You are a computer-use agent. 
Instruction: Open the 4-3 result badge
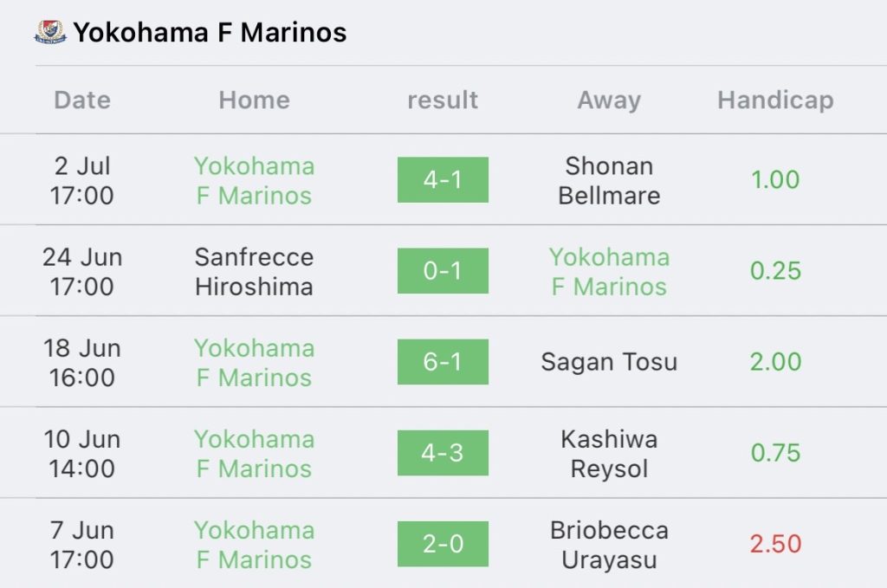[x=443, y=453]
